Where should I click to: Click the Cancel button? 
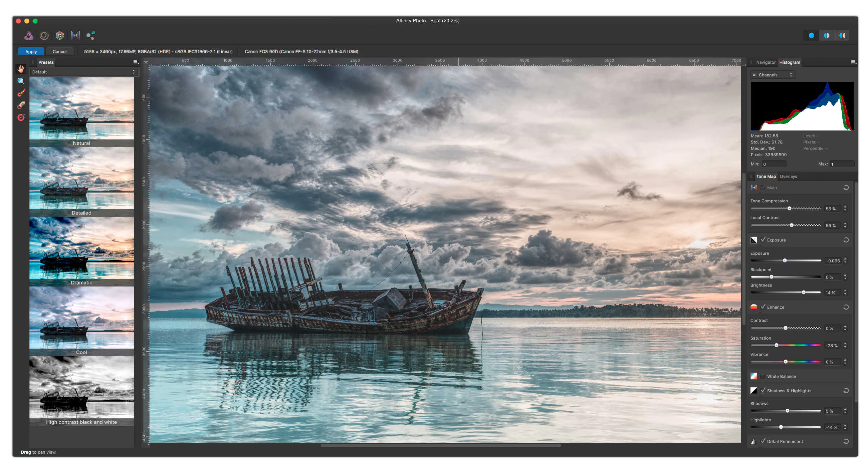pyautogui.click(x=59, y=51)
